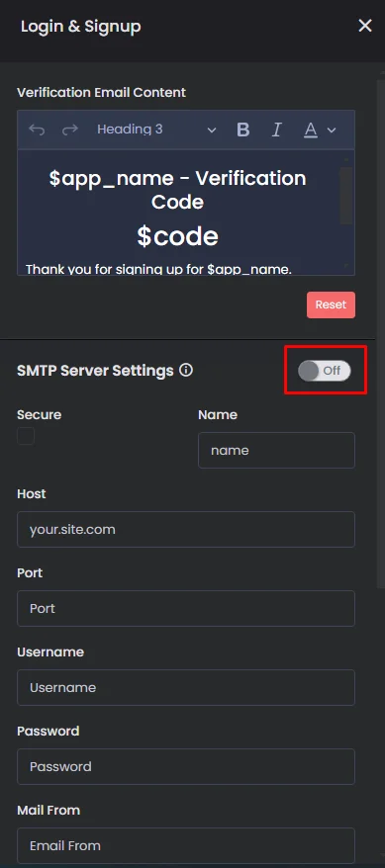Image resolution: width=385 pixels, height=868 pixels.
Task: Click the Password input box
Action: click(186, 767)
